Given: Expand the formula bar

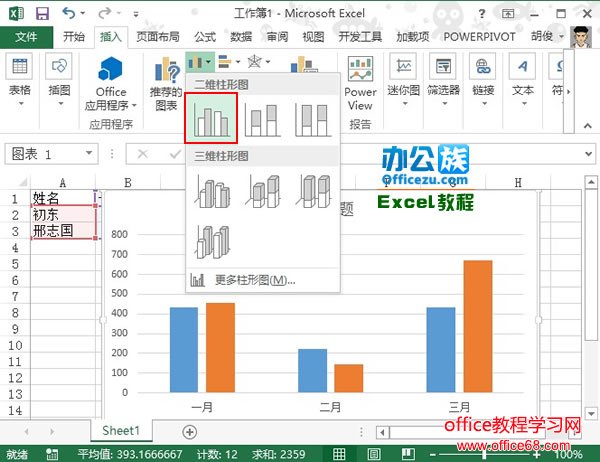Looking at the screenshot, I should coord(589,153).
